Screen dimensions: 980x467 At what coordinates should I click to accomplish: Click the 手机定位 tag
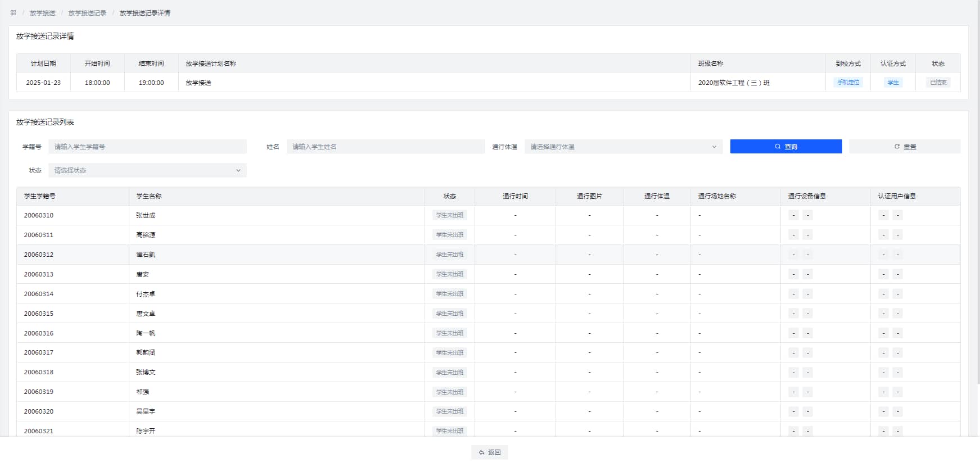point(848,83)
